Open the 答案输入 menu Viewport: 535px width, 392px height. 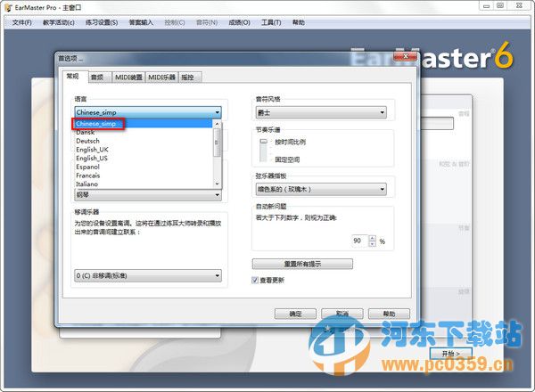point(141,22)
